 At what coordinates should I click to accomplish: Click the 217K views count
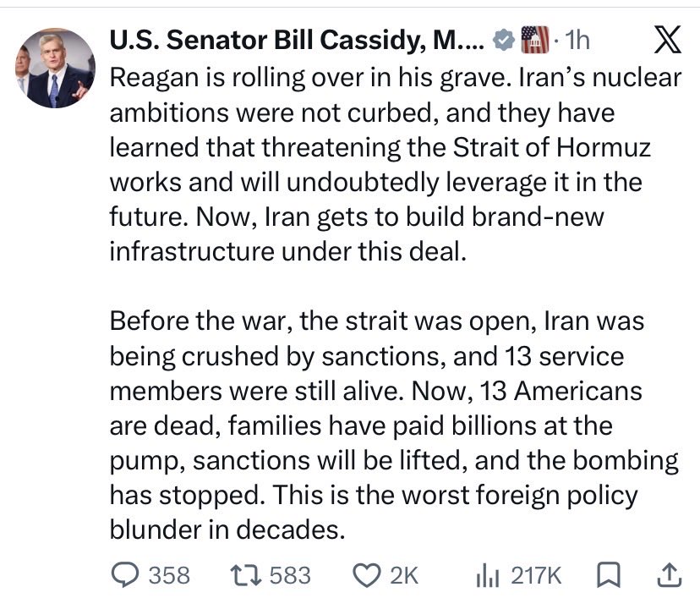coord(536,575)
